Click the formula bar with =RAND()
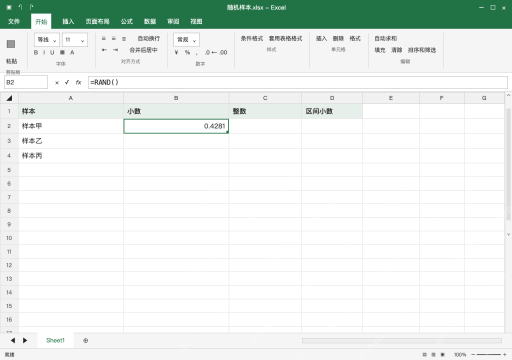 coord(298,82)
